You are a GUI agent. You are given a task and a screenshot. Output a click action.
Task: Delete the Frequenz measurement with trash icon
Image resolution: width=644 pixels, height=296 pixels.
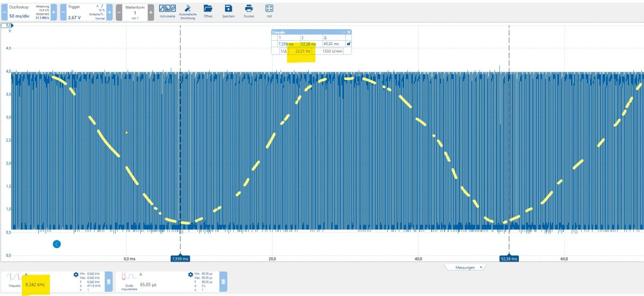coord(108,282)
